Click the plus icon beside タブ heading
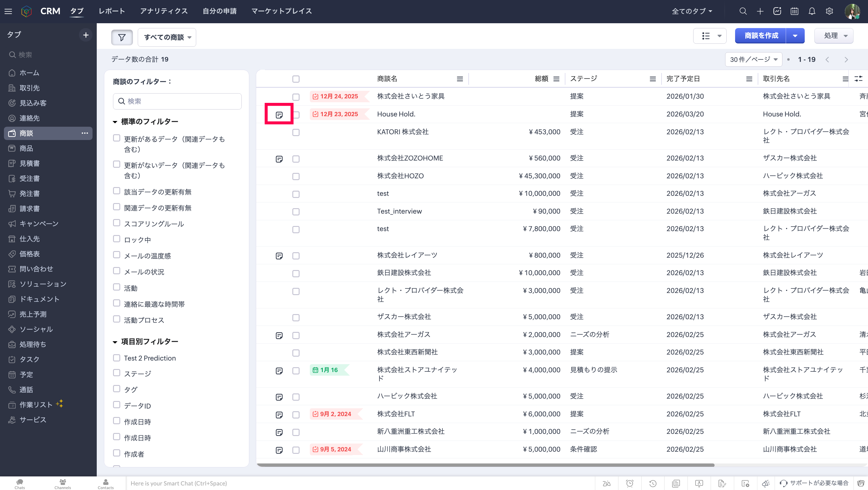The width and height of the screenshot is (868, 490). pyautogui.click(x=86, y=35)
